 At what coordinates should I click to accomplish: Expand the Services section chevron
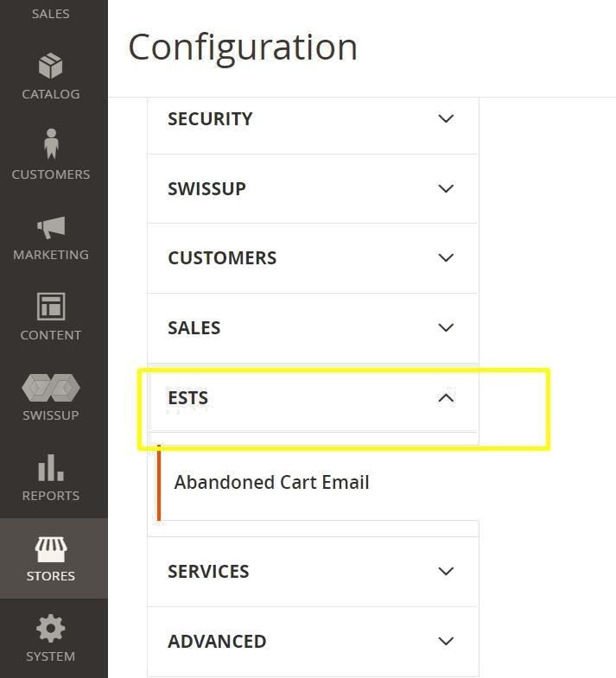446,571
